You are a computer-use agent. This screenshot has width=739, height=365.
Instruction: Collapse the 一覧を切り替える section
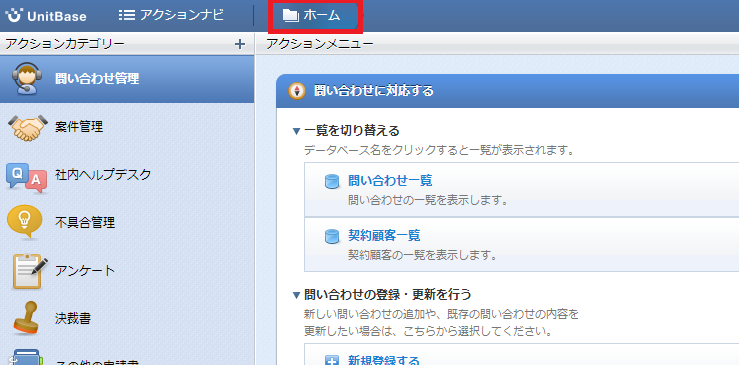pyautogui.click(x=296, y=131)
